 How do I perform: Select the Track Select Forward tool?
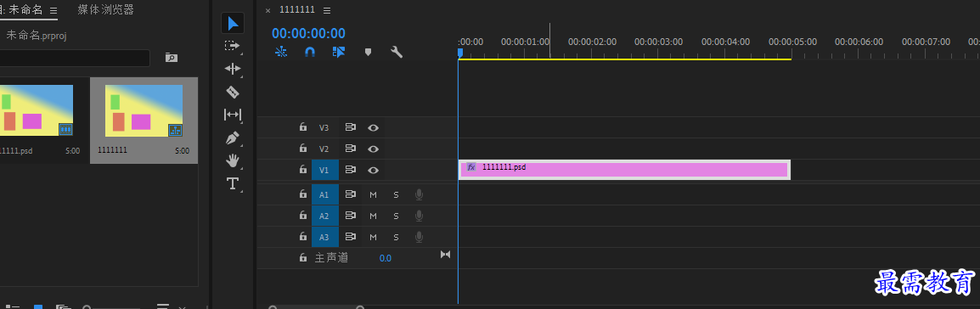pyautogui.click(x=233, y=46)
